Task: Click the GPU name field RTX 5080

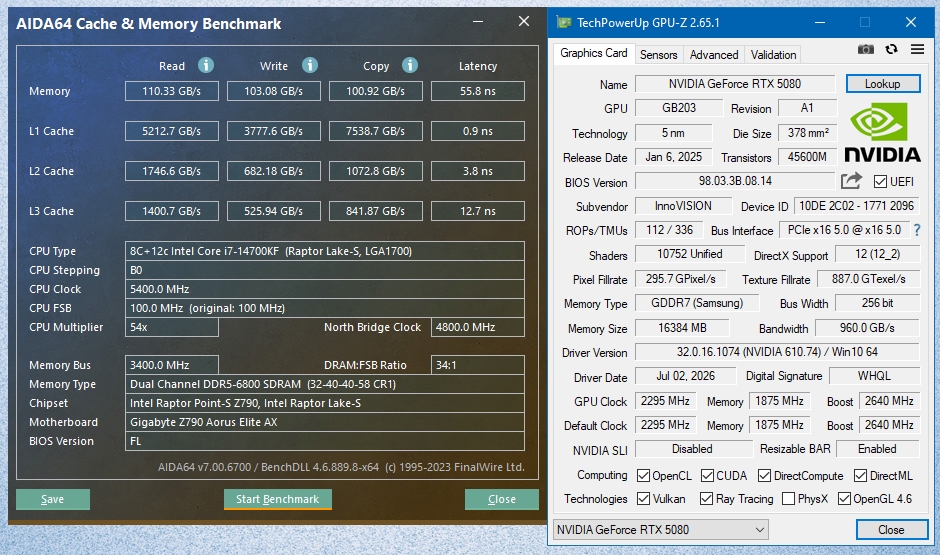Action: pyautogui.click(x=735, y=84)
